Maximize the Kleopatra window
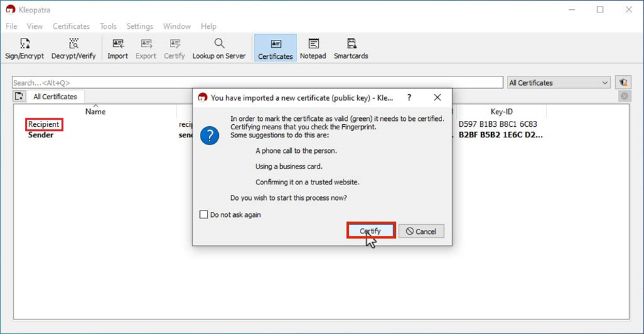 [x=600, y=9]
